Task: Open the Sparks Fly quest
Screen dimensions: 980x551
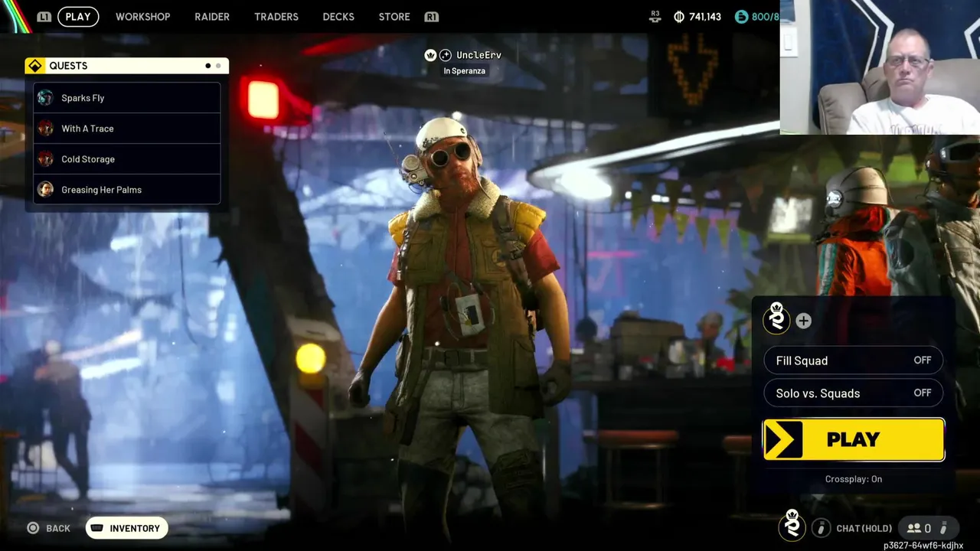Action: click(x=127, y=98)
